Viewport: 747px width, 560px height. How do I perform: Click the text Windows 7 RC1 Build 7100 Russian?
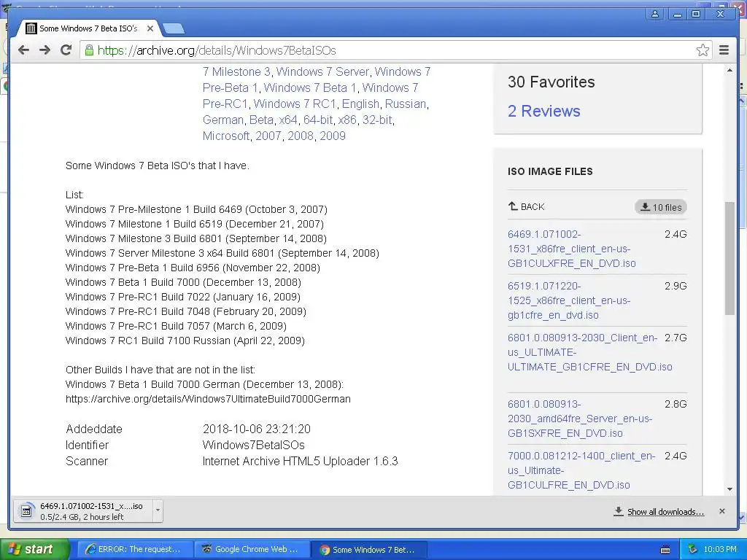coord(147,341)
